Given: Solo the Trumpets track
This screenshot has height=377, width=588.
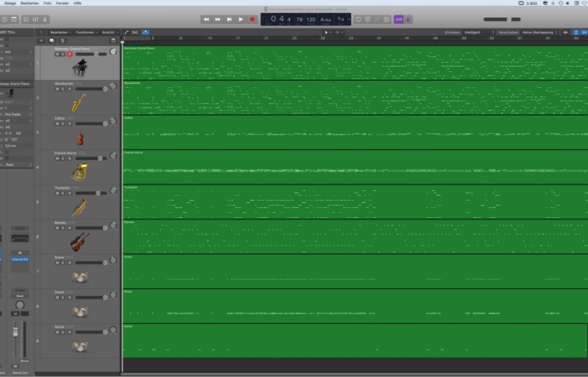Looking at the screenshot, I should coord(63,193).
